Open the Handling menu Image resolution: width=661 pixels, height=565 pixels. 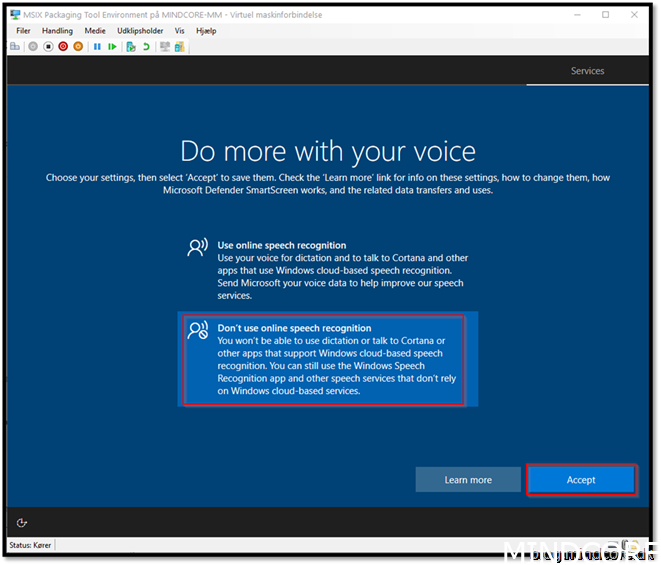click(x=57, y=31)
